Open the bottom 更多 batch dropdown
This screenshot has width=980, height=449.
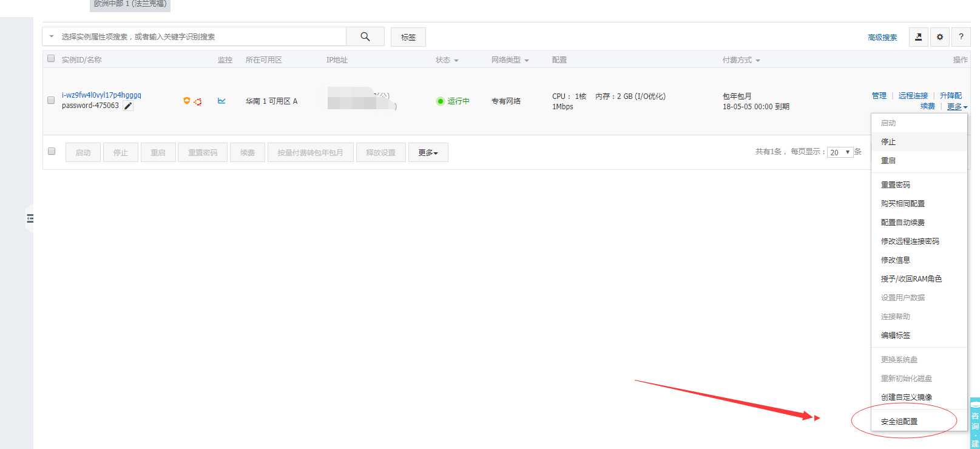(x=428, y=152)
